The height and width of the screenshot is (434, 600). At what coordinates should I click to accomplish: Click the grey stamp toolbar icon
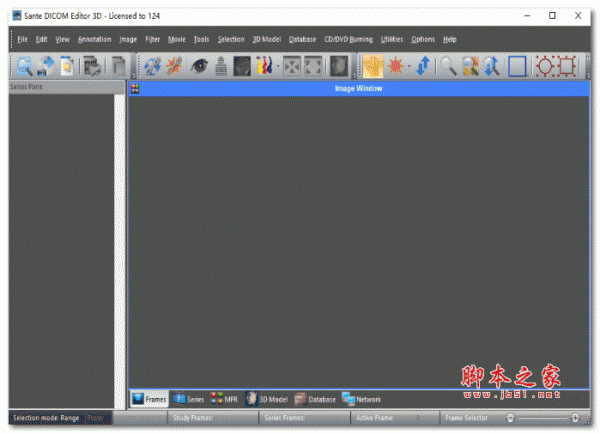221,66
